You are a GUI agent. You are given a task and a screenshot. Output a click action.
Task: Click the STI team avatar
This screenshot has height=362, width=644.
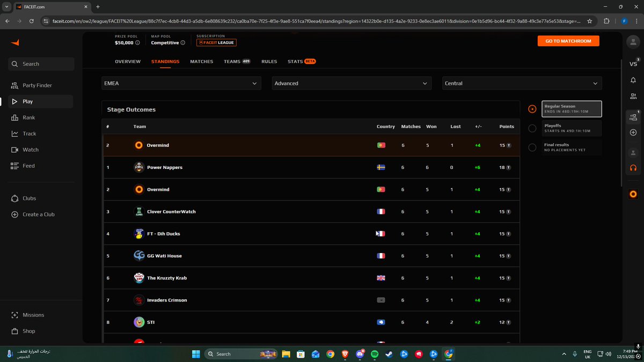138,322
